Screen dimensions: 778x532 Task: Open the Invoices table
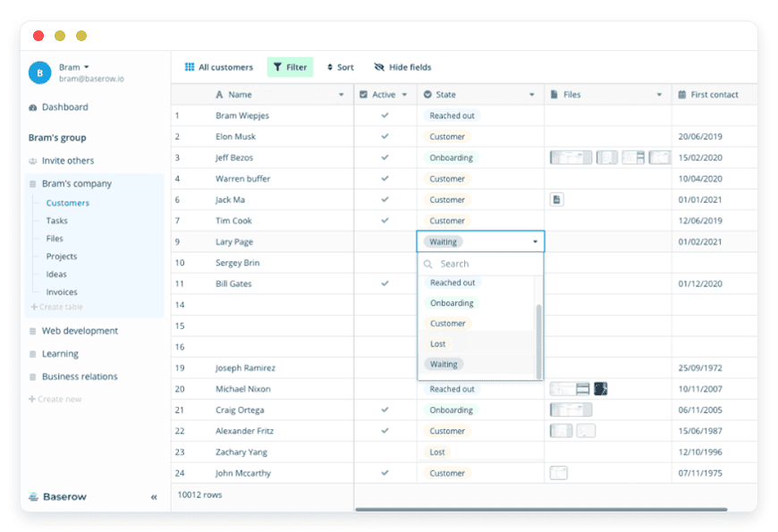62,292
